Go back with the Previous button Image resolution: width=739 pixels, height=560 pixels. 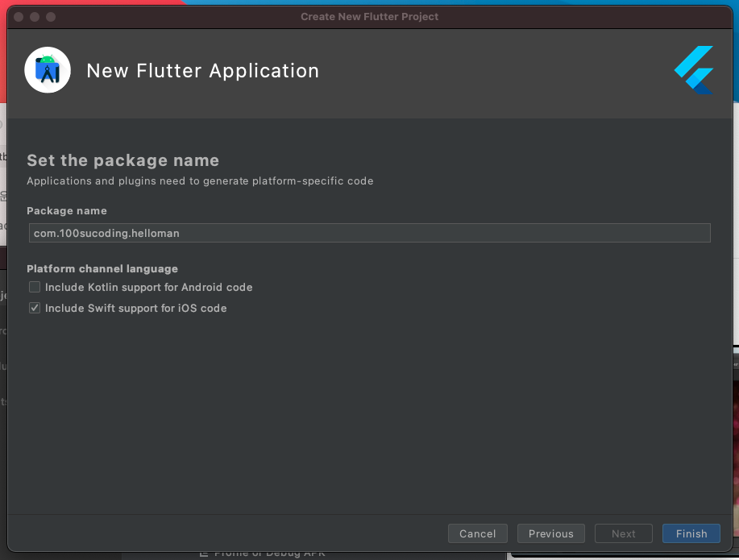551,533
